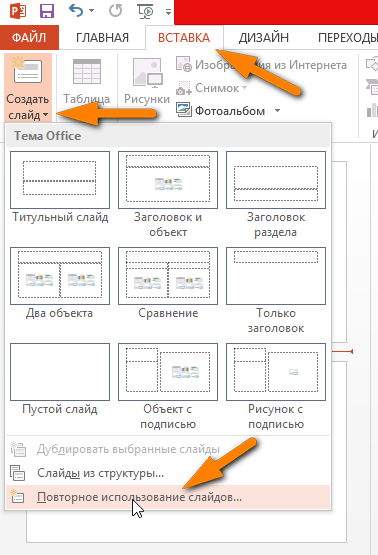Choose the Пустой слайд layout
The width and height of the screenshot is (378, 555).
(60, 379)
